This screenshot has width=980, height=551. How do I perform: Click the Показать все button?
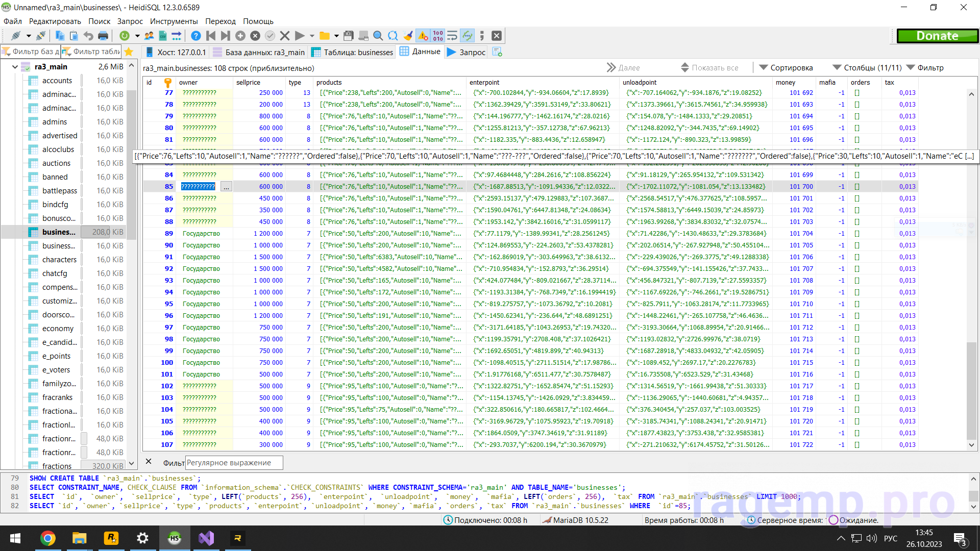[x=710, y=68]
